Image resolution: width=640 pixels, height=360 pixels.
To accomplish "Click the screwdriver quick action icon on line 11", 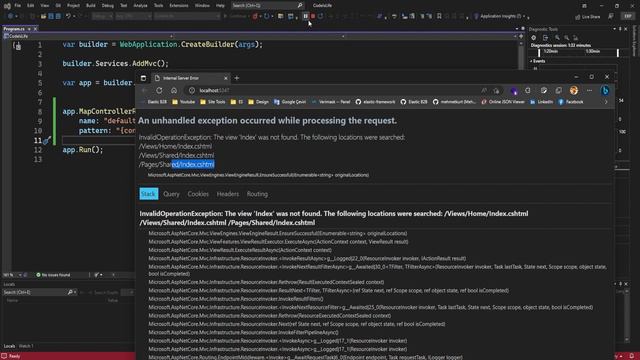I will tap(47, 140).
